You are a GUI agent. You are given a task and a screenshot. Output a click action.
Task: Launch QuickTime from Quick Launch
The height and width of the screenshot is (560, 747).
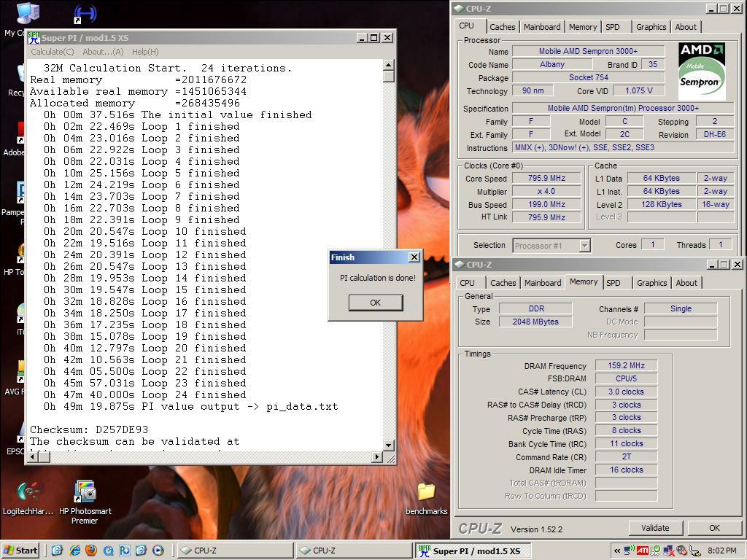coord(108,551)
